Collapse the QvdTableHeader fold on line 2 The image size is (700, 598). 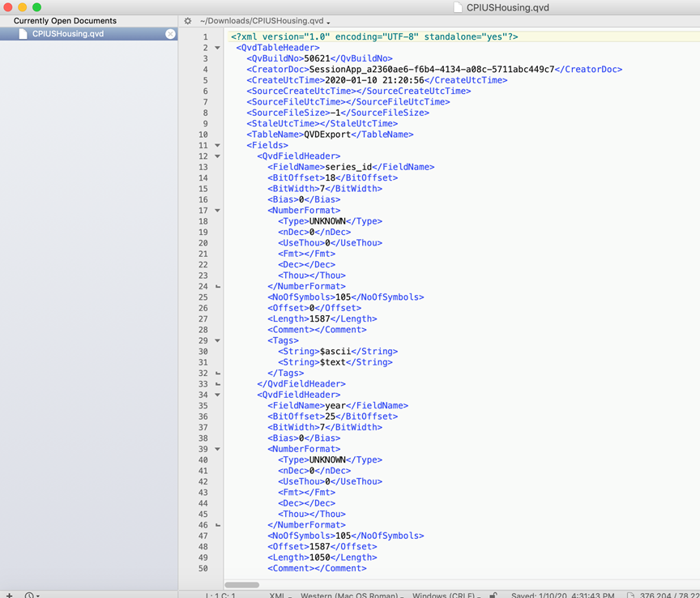click(x=217, y=48)
